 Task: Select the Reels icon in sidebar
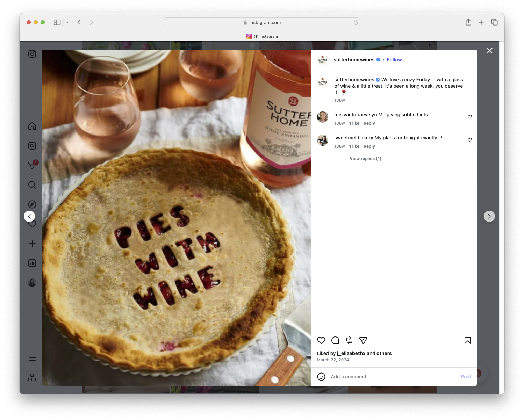[32, 146]
